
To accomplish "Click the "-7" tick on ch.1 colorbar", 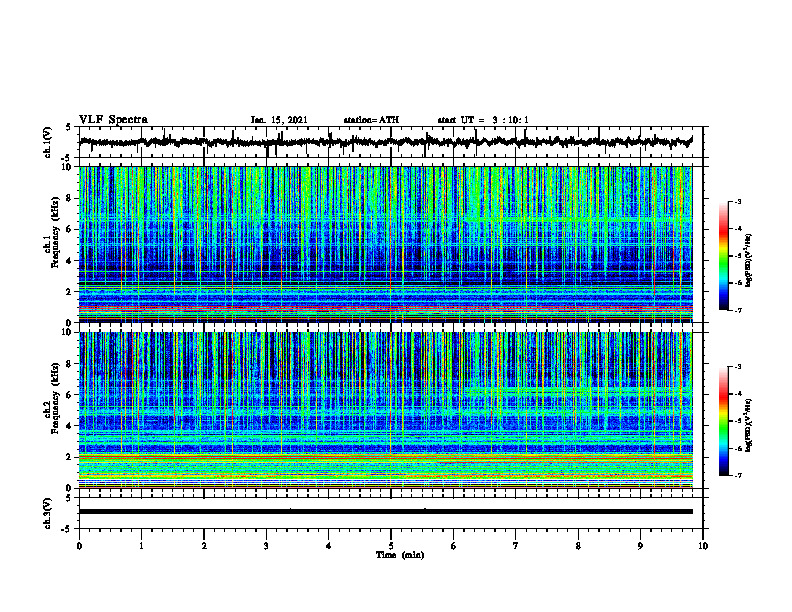I will click(738, 310).
